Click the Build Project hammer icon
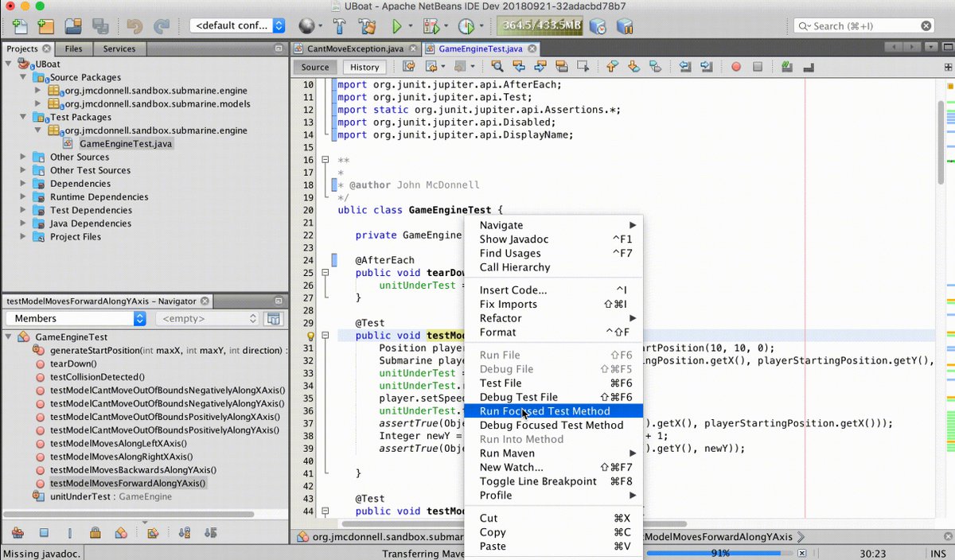955x560 pixels. coord(339,25)
